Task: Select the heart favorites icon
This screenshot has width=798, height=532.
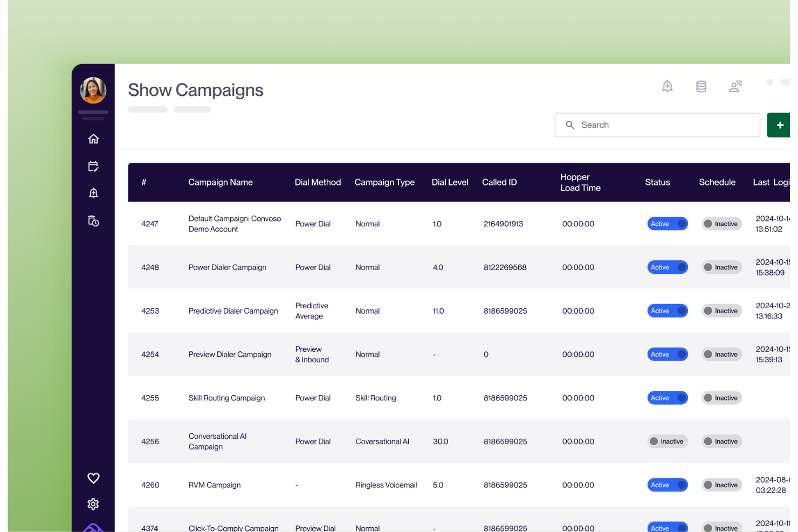Action: coord(93,478)
